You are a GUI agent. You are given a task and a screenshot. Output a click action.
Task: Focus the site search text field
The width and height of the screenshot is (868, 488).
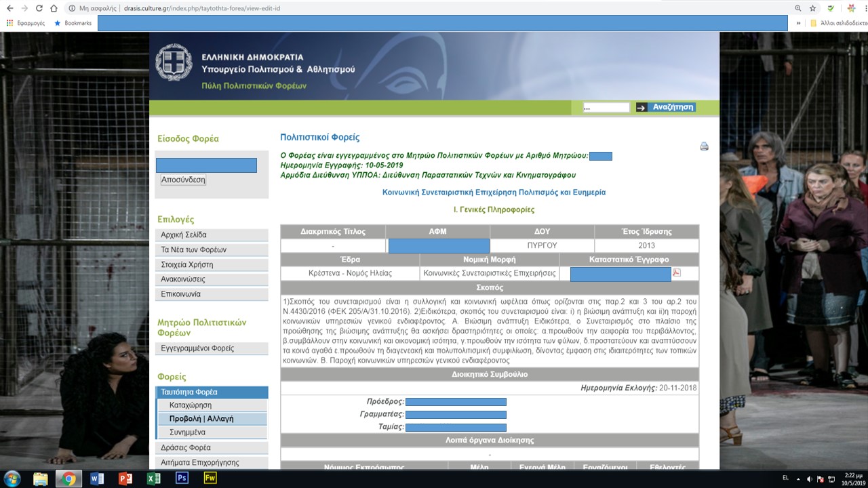606,107
